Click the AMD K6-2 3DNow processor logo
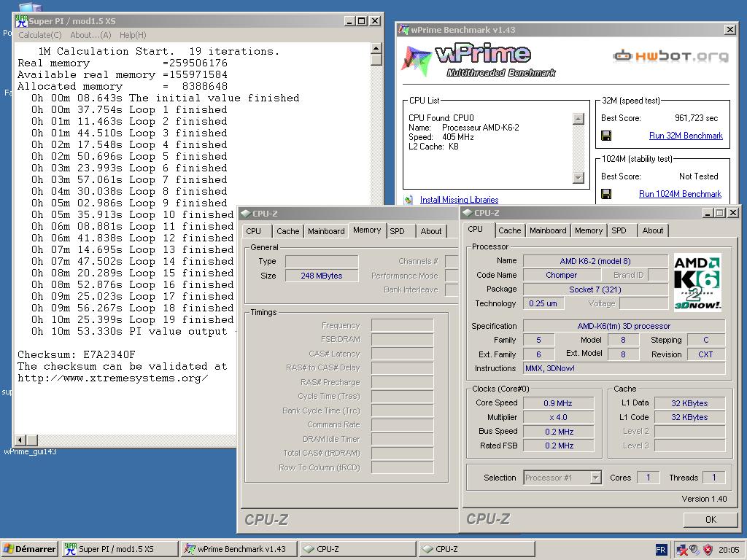This screenshot has height=560, width=747. pyautogui.click(x=697, y=282)
